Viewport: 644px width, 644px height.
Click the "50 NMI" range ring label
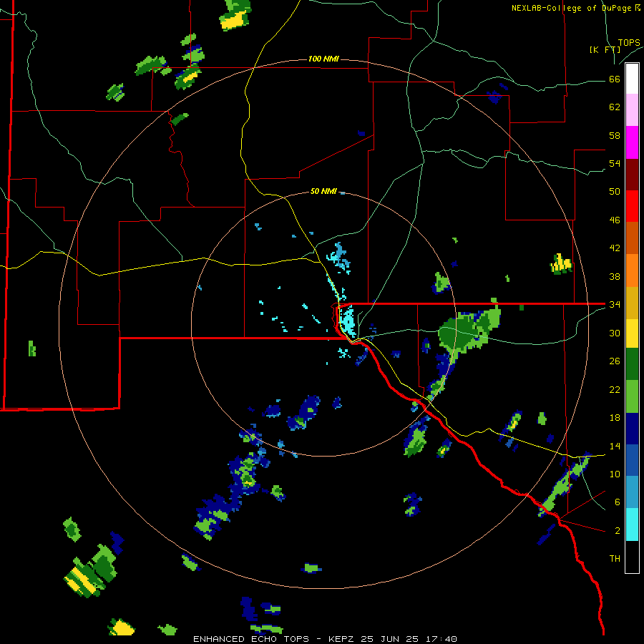click(x=323, y=191)
